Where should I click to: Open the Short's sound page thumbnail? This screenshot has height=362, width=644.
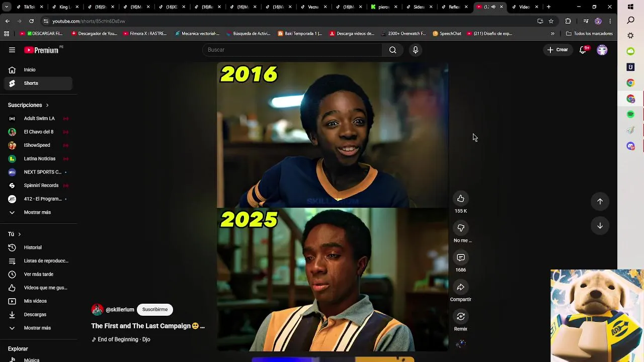(x=461, y=344)
